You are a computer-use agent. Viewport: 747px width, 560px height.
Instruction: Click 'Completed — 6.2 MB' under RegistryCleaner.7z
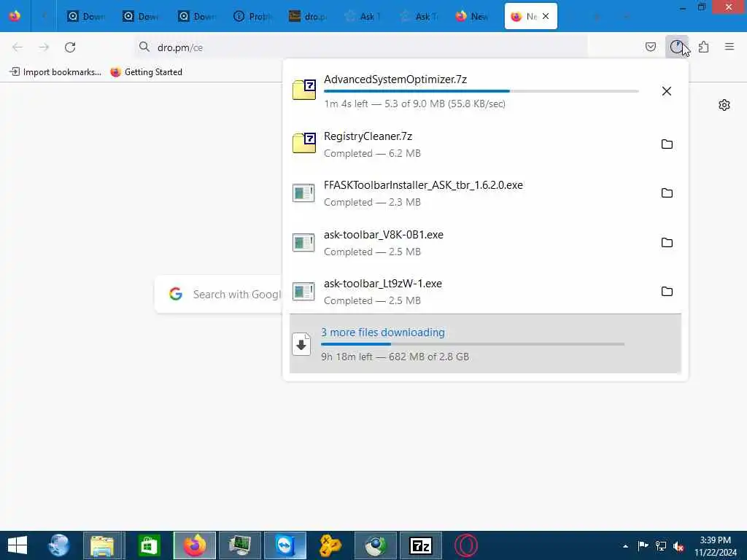[372, 153]
